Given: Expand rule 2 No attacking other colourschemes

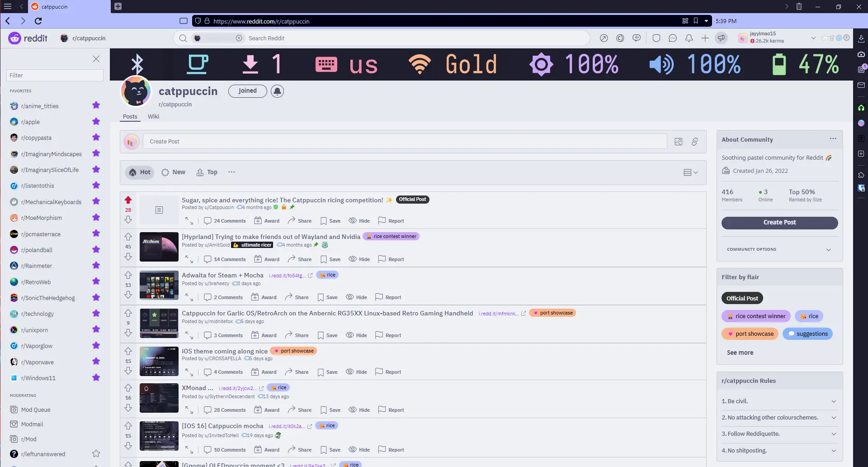Looking at the screenshot, I should (x=779, y=418).
